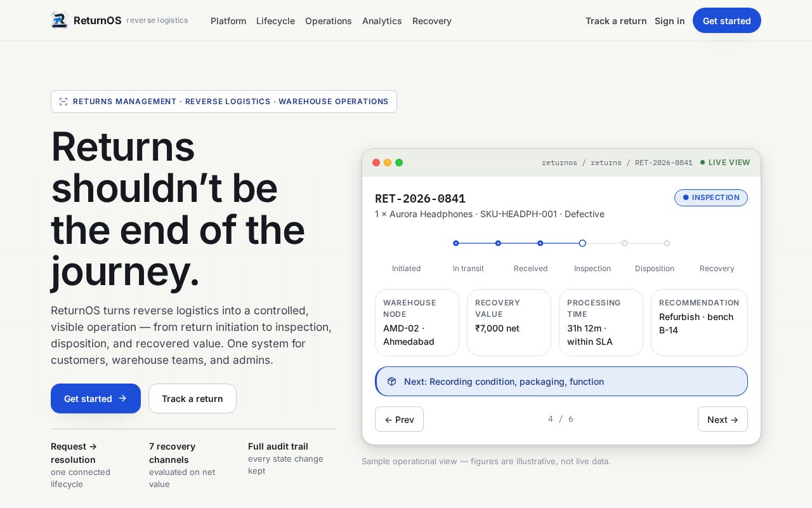Click the green Live View status dot
Viewport: 812px width, 508px height.
(x=702, y=163)
